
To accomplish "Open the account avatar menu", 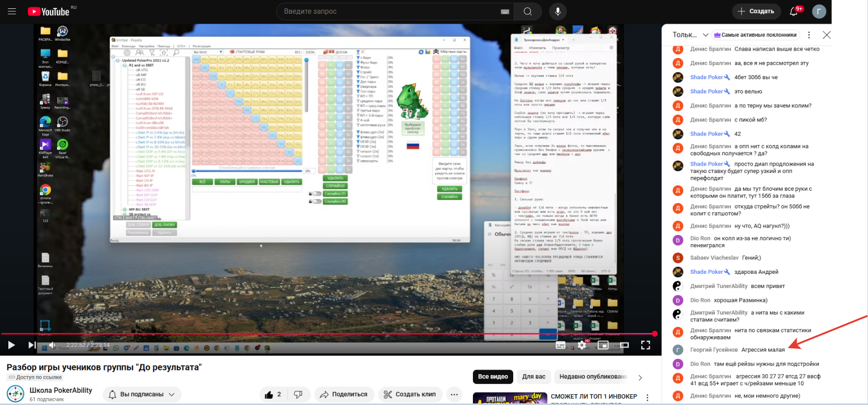I will (819, 11).
